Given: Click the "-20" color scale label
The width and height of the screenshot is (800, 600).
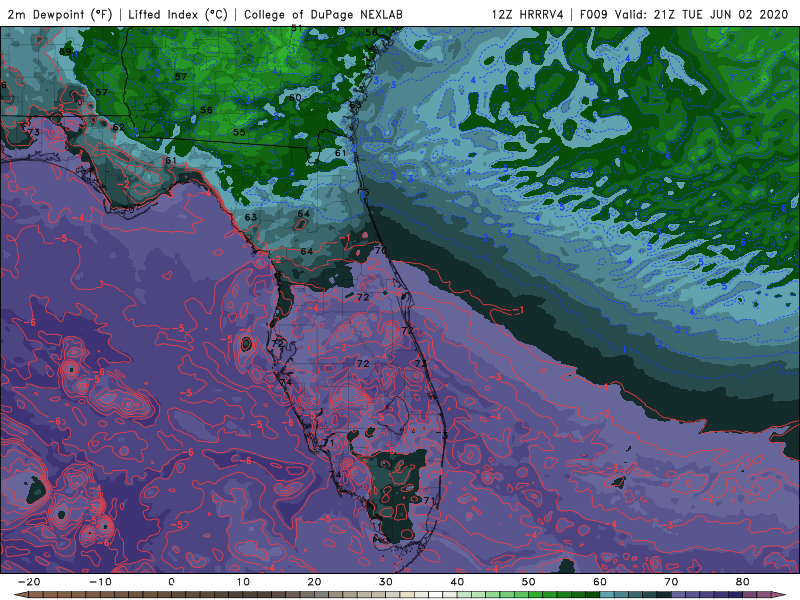Looking at the screenshot, I should point(29,582).
